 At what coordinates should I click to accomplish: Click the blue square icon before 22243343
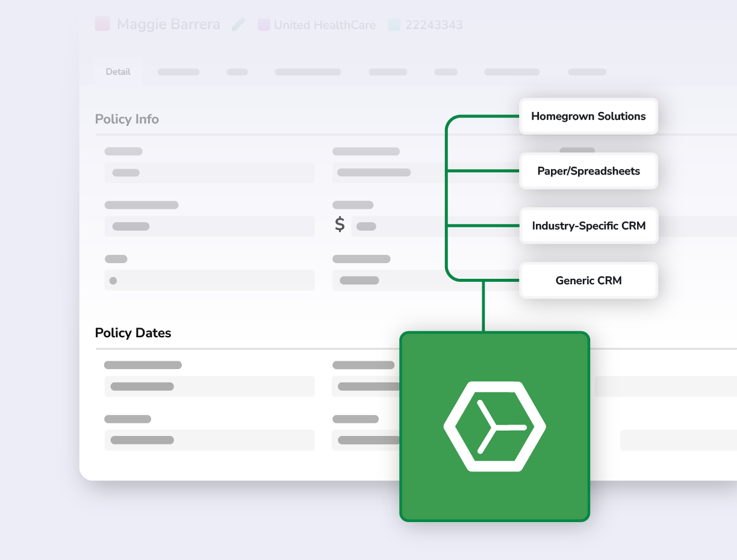[394, 25]
